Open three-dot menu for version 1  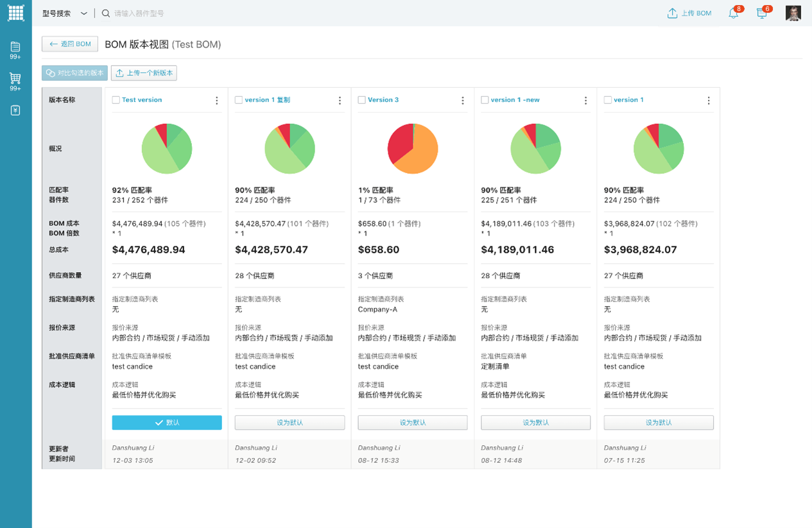pyautogui.click(x=709, y=100)
